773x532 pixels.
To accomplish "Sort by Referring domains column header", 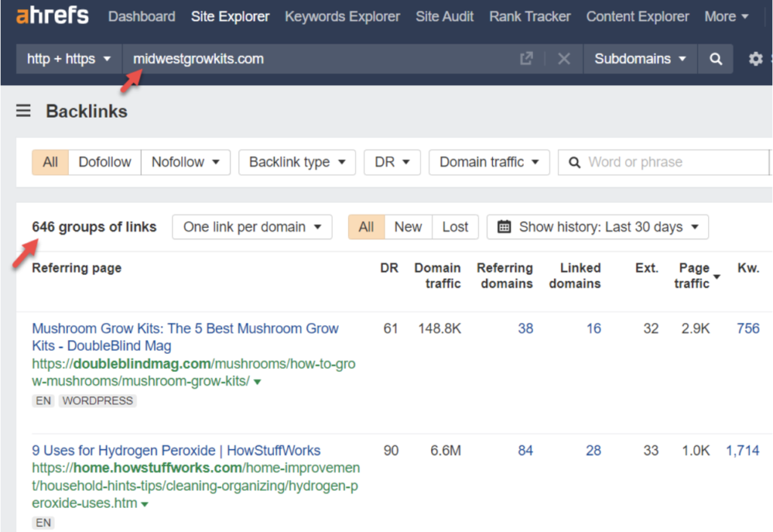I will [505, 275].
